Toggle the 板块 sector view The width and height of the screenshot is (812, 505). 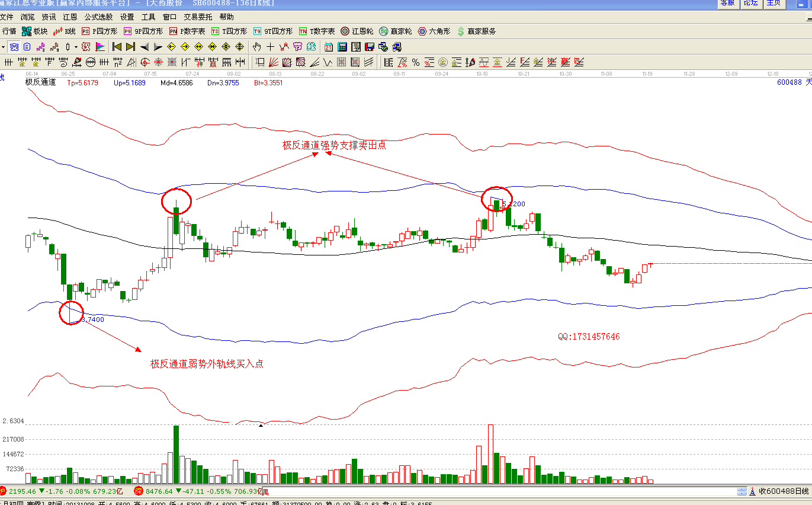pos(34,31)
